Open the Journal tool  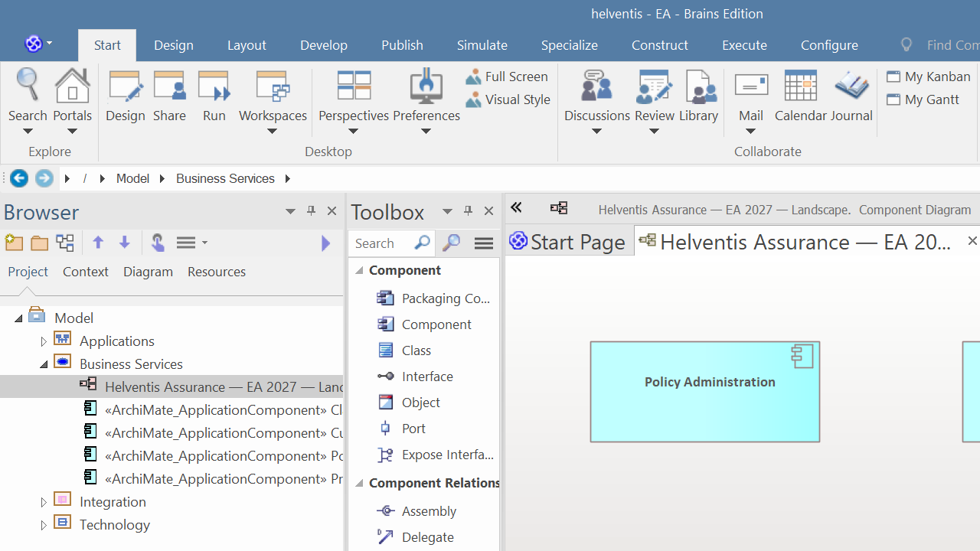851,96
